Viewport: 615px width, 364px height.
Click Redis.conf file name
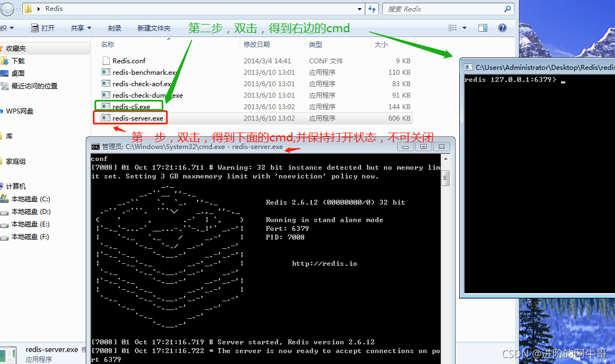(129, 61)
